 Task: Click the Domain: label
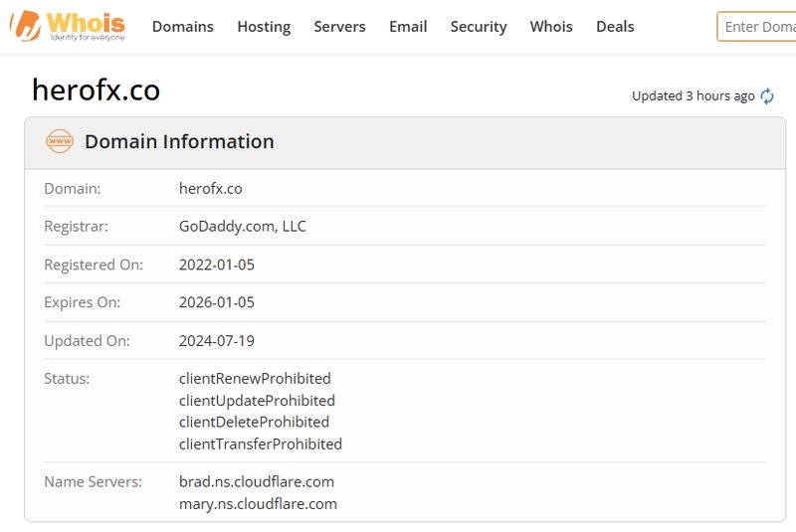(72, 189)
